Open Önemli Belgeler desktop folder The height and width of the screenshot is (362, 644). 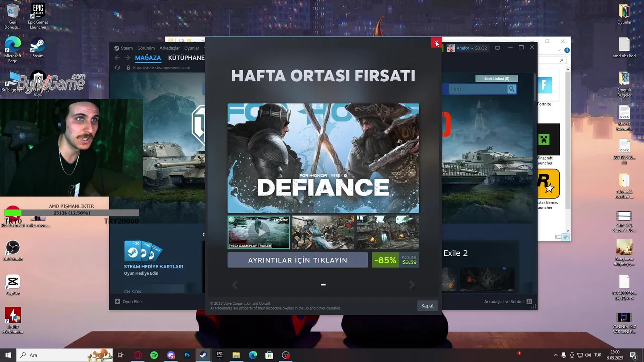click(624, 84)
